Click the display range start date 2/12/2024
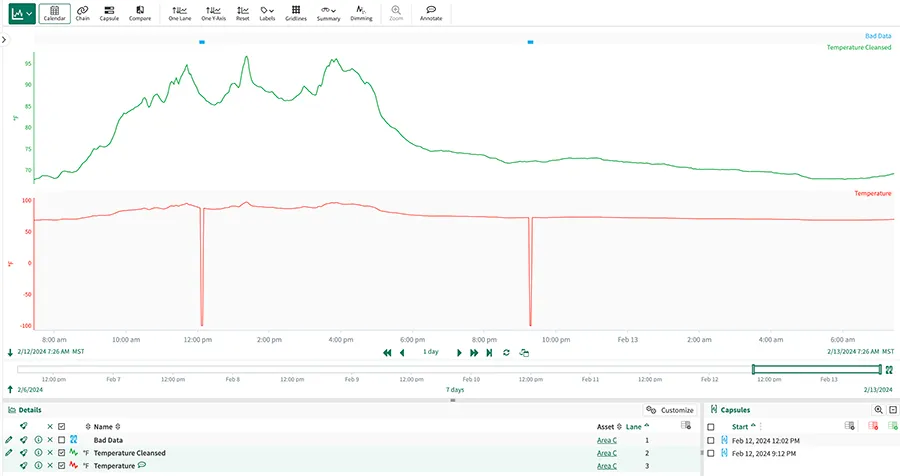The height and width of the screenshot is (476, 900). click(51, 351)
